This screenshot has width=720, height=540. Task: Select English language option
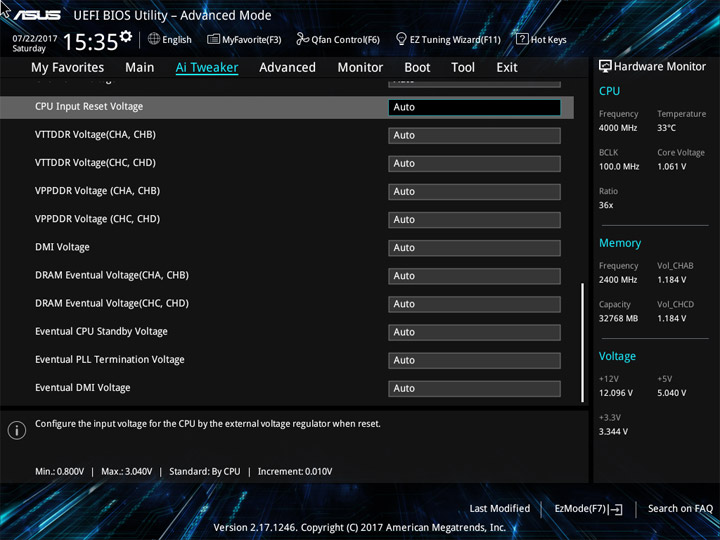[177, 40]
